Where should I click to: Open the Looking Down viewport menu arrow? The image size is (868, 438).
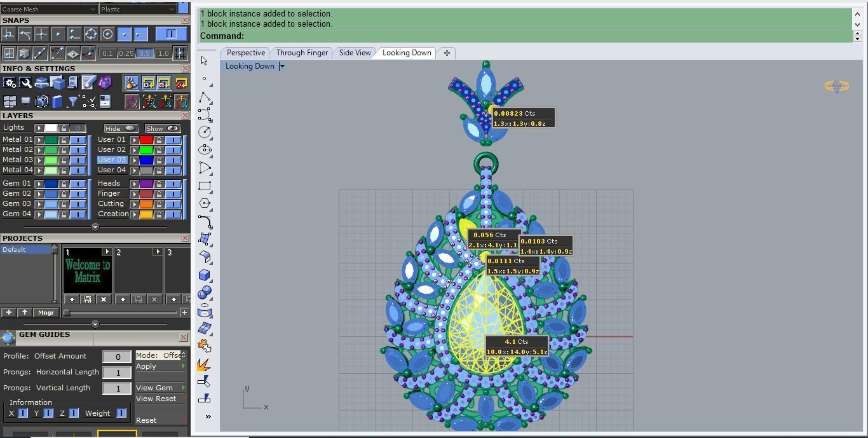[x=282, y=66]
